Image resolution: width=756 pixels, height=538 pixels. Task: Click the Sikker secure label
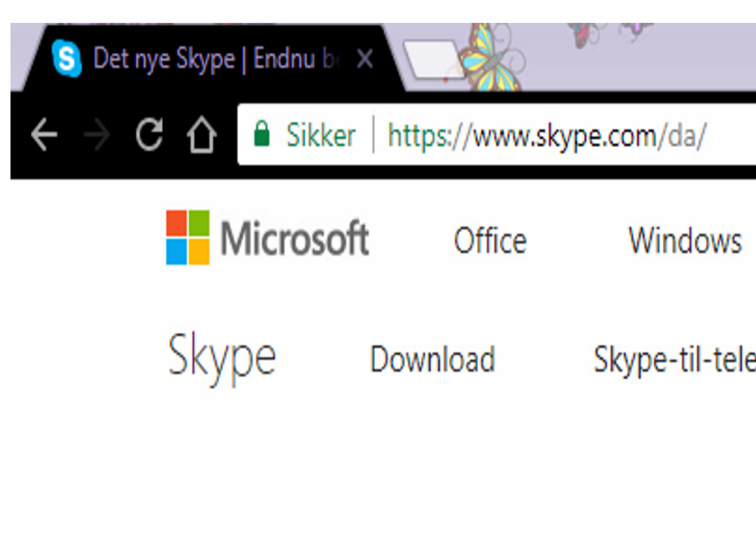321,134
